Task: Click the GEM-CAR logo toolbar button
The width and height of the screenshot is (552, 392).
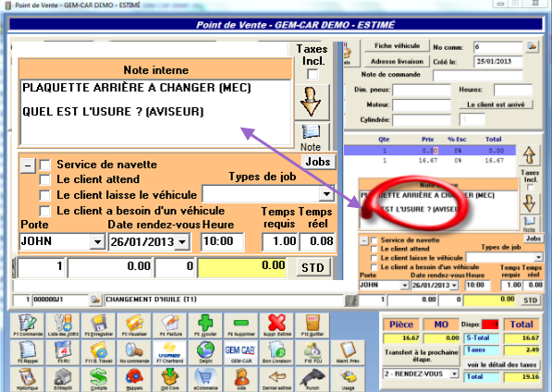Action: [241, 352]
